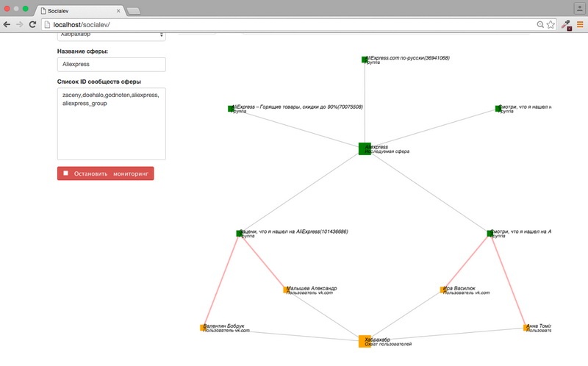
Task: Open the zoom magnifier icon in address bar
Action: pyautogui.click(x=540, y=24)
